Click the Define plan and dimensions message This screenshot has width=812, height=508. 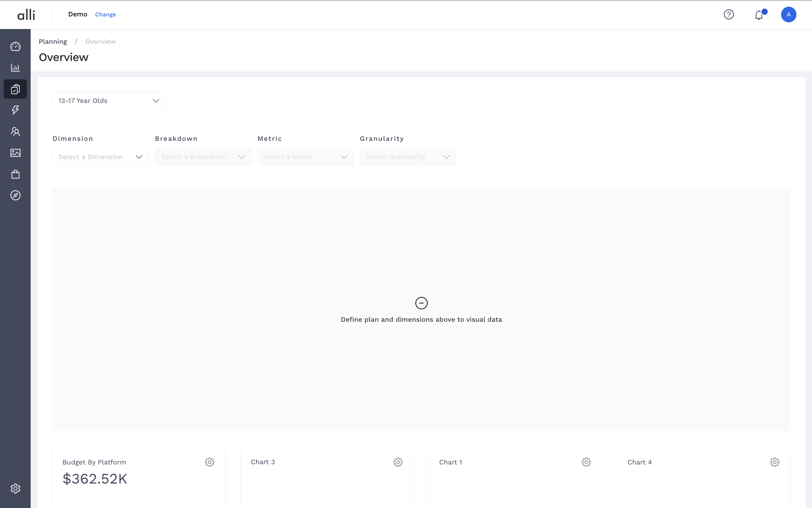421,320
